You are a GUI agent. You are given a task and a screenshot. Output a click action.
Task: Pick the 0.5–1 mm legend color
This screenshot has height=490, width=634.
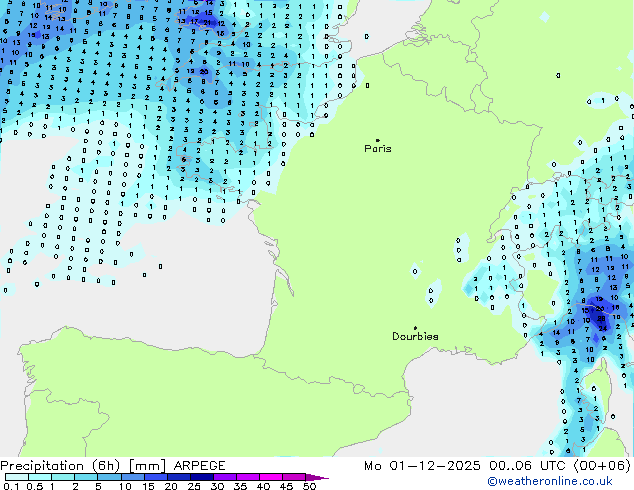click(40, 477)
